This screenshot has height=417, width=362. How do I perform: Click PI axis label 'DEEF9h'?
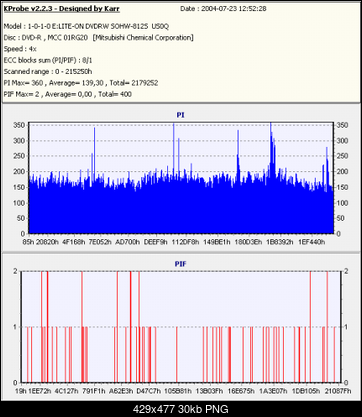coord(155,242)
